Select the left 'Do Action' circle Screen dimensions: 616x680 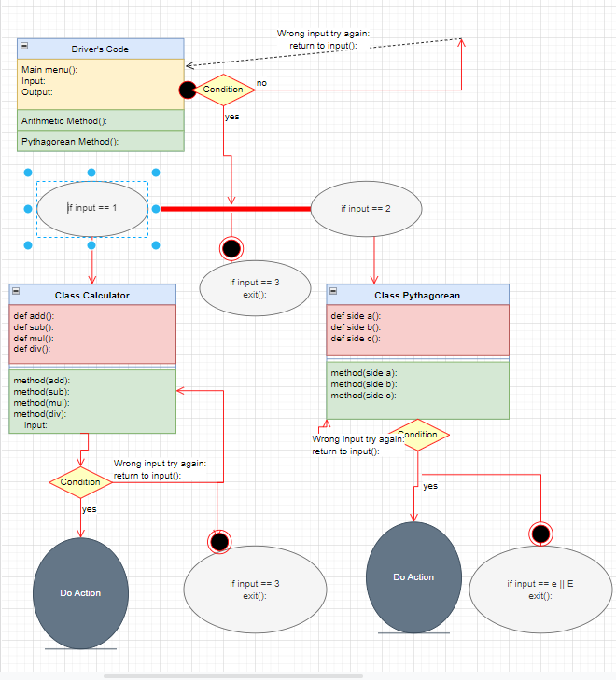pyautogui.click(x=80, y=593)
